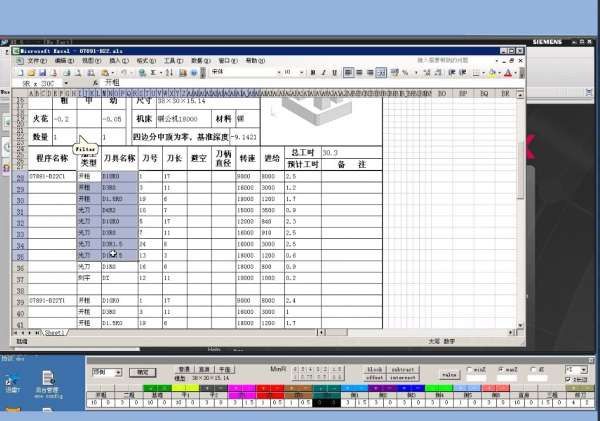Apply the font color red A icon

click(508, 73)
